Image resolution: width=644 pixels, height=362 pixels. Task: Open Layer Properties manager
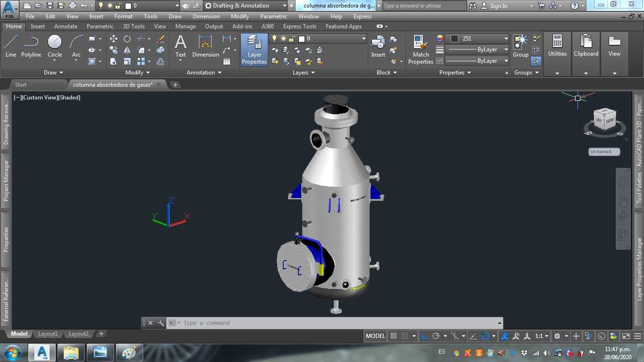(255, 49)
